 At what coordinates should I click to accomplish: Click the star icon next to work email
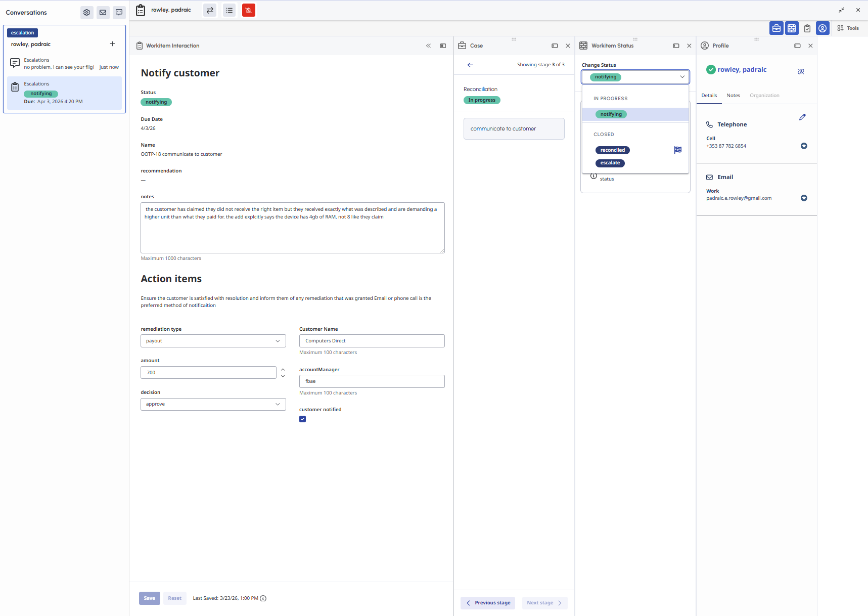point(804,198)
